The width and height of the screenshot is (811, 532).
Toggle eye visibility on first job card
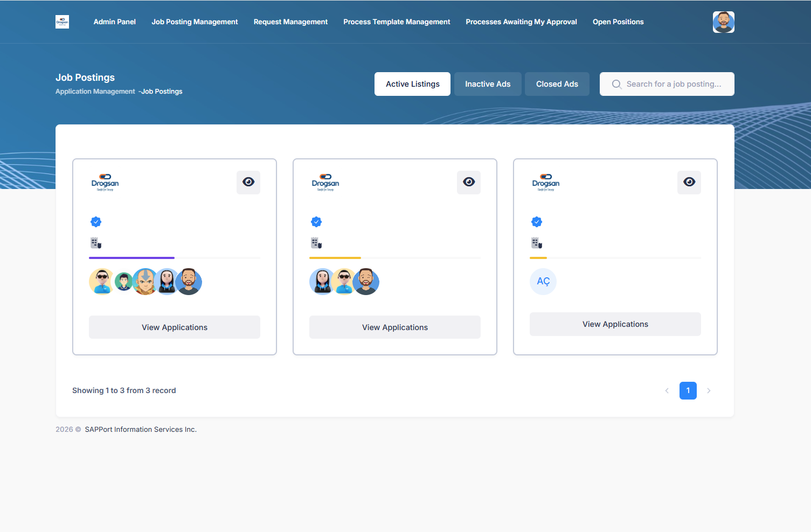click(248, 182)
